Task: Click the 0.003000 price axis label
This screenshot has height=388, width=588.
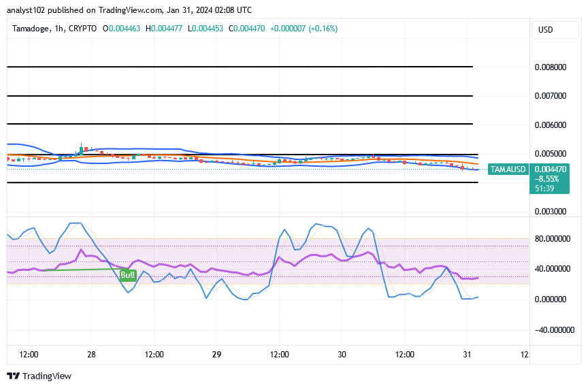Action: tap(551, 211)
